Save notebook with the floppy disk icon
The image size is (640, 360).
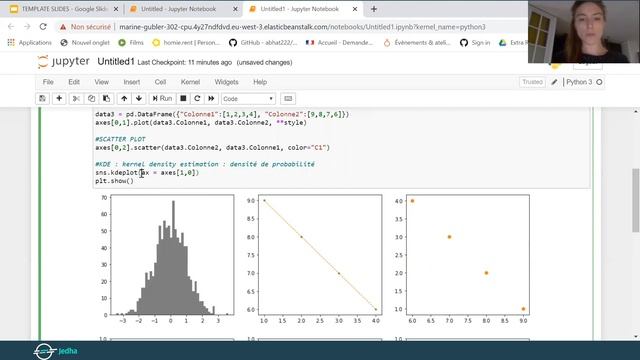pyautogui.click(x=42, y=99)
